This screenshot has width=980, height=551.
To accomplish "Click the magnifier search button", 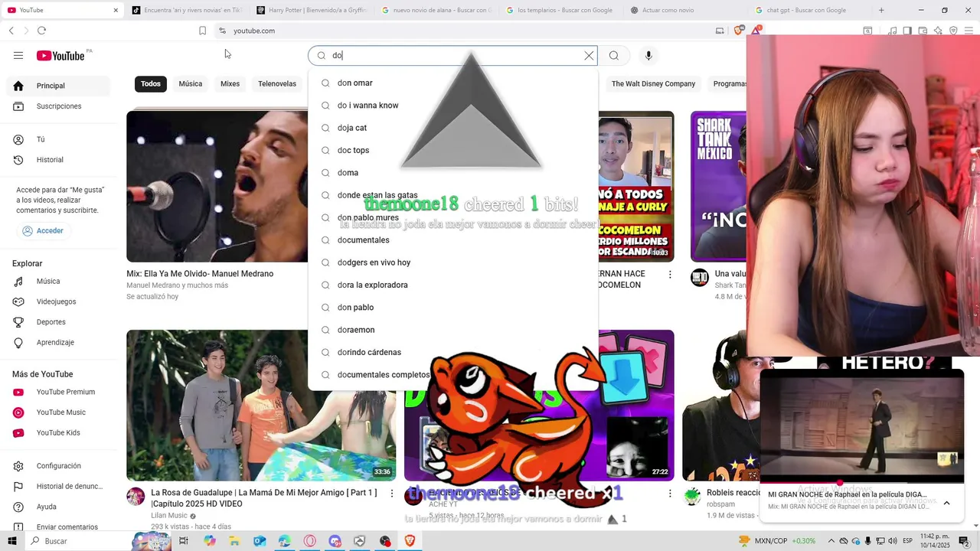I will (614, 55).
